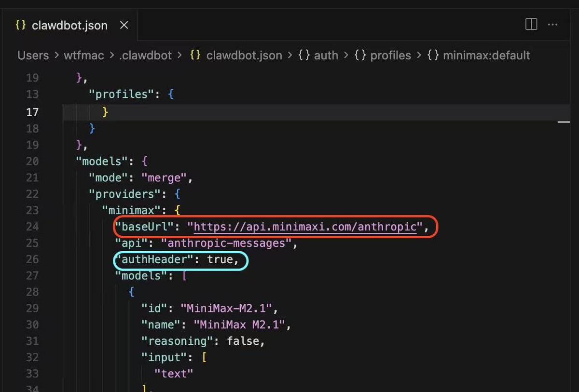Click line number 20 in the gutter

[x=32, y=161]
